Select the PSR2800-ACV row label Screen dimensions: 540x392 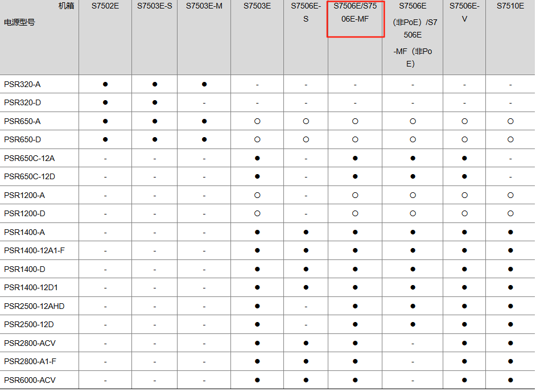(x=30, y=343)
